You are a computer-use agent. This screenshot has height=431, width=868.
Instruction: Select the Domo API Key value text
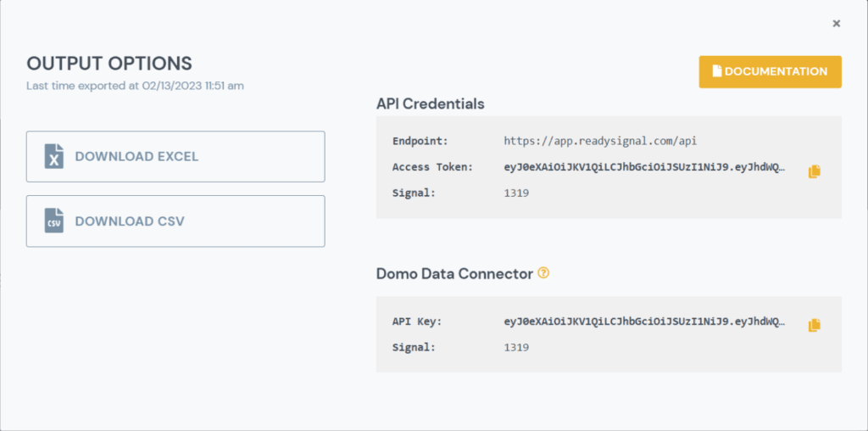[644, 322]
